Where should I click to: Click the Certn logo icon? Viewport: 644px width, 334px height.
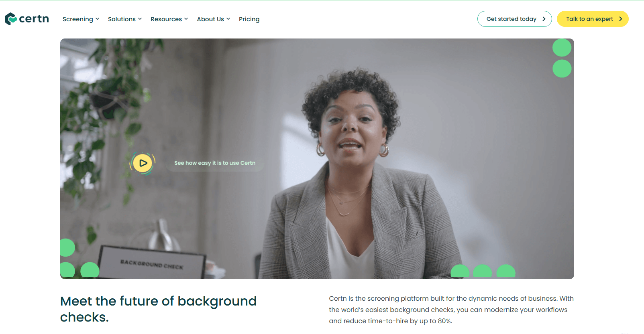[x=11, y=19]
